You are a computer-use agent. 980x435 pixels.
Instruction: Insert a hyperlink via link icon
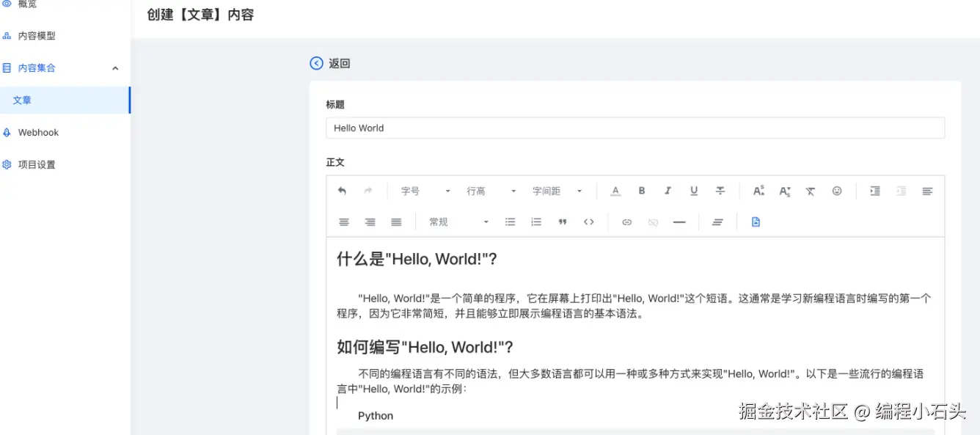point(627,222)
